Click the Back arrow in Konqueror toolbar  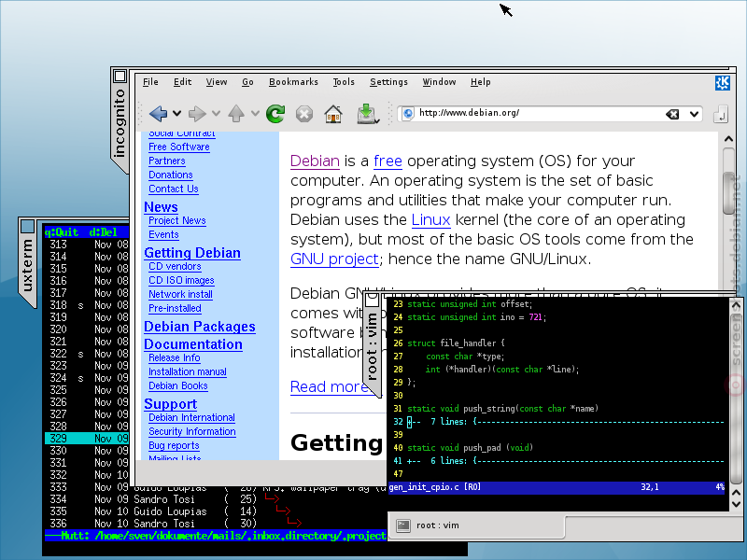point(158,113)
